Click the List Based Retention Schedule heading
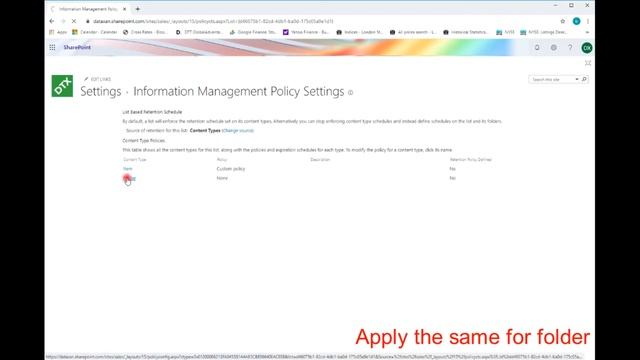The image size is (640, 360). [x=152, y=112]
